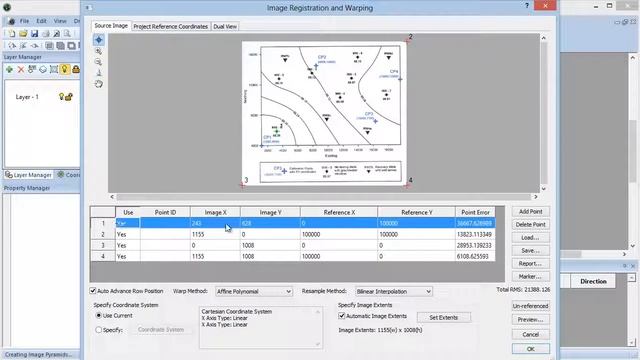
Task: Toggle Layer - 1 visibility light bulb
Action: tap(61, 97)
